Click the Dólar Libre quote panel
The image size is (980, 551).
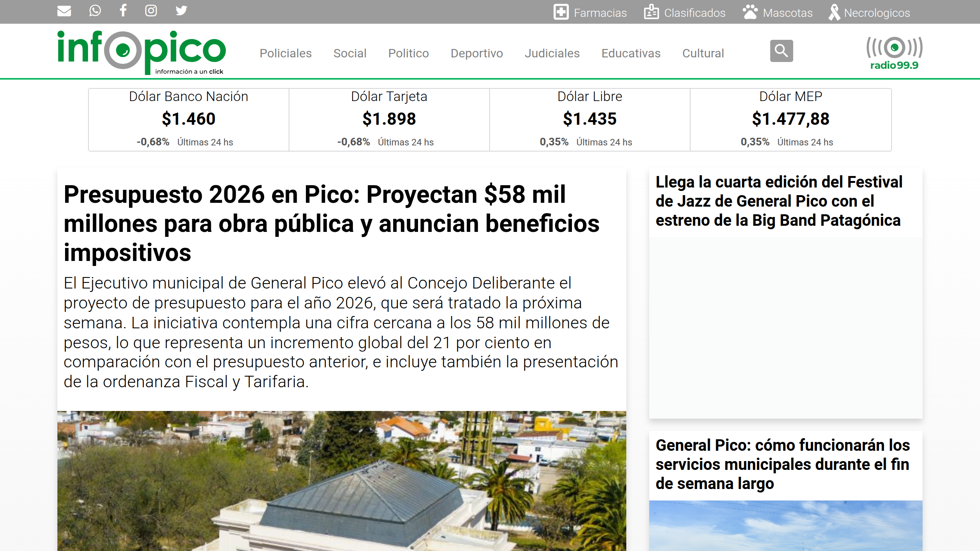[590, 119]
